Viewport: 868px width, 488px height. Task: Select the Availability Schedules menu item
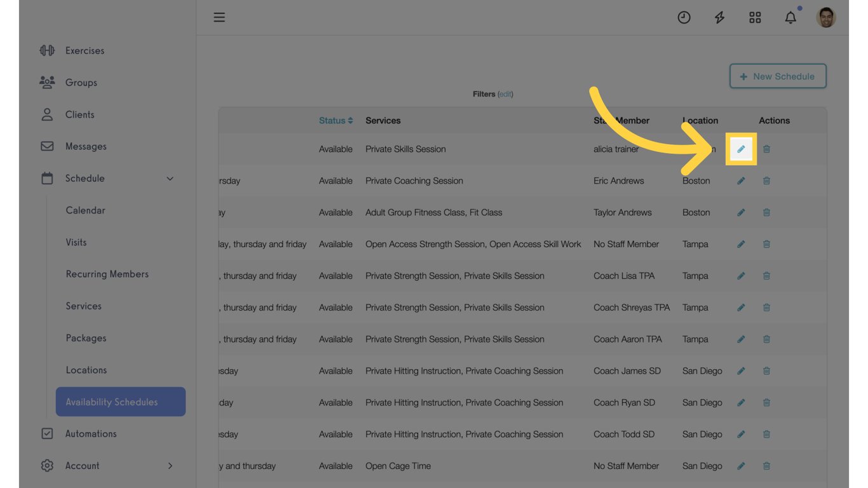(x=112, y=402)
